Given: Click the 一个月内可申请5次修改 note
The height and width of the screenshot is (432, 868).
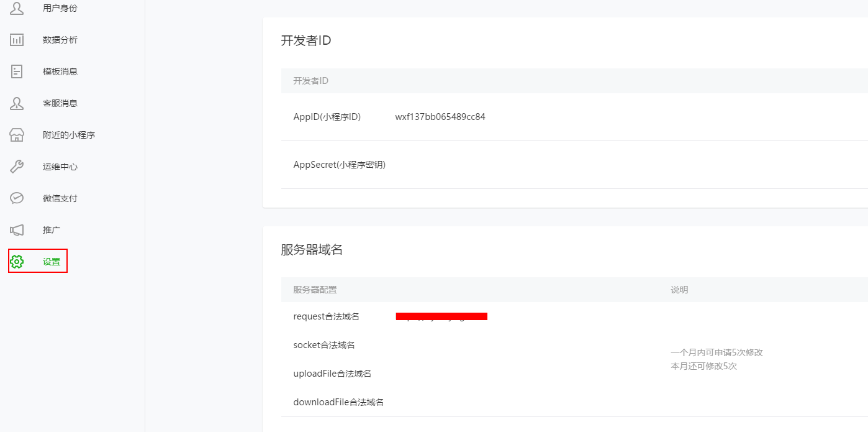Looking at the screenshot, I should coord(717,352).
